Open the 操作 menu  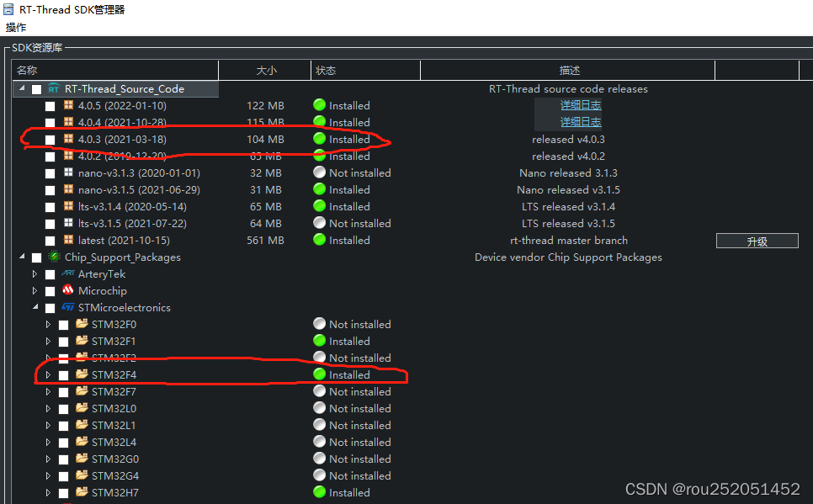pos(16,28)
